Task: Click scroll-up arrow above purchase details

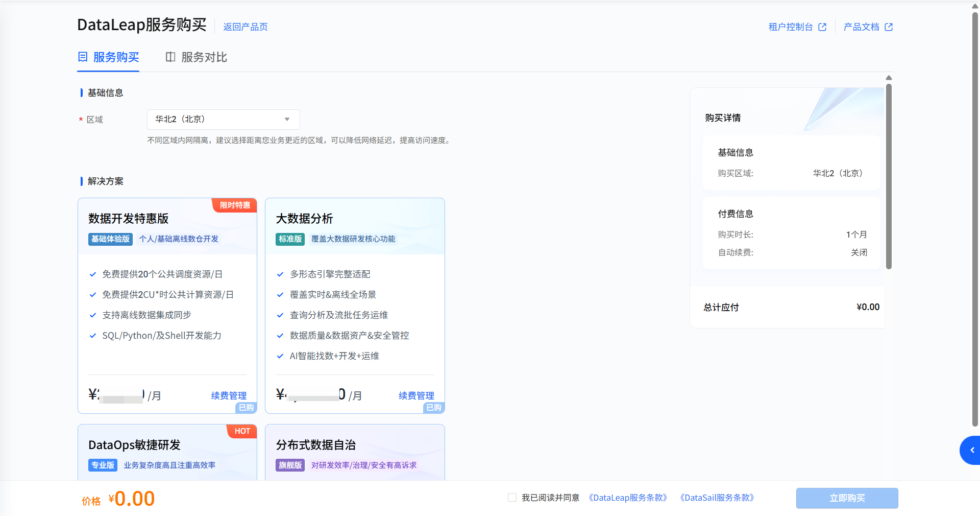Action: [x=889, y=78]
